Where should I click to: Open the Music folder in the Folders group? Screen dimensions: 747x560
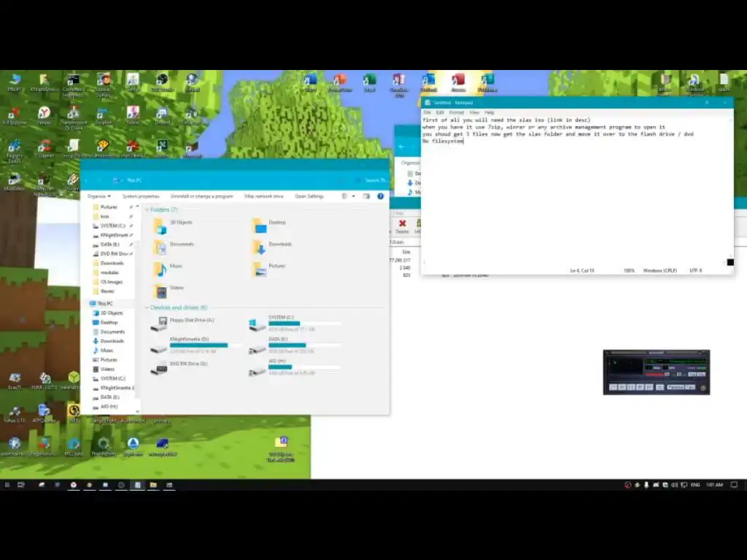pos(168,269)
